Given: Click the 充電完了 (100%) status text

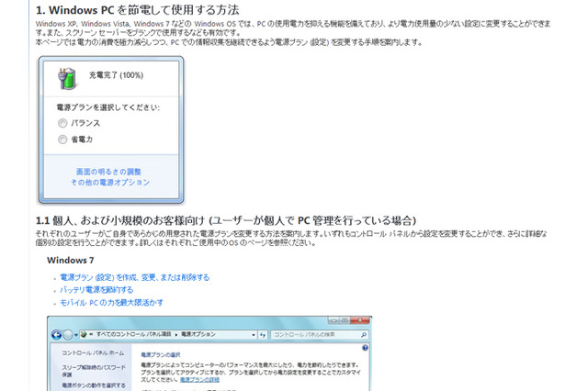Looking at the screenshot, I should (117, 75).
